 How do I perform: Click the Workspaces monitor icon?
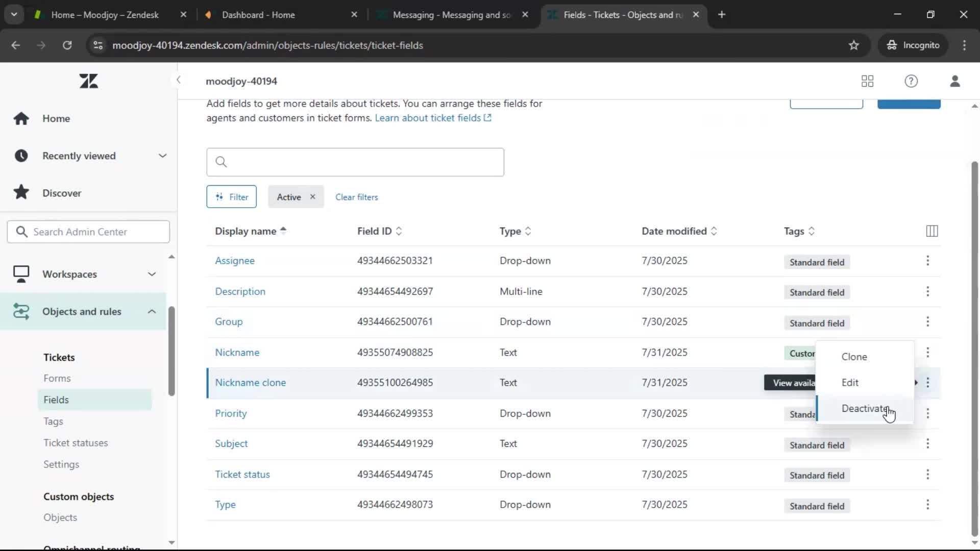pos(21,274)
